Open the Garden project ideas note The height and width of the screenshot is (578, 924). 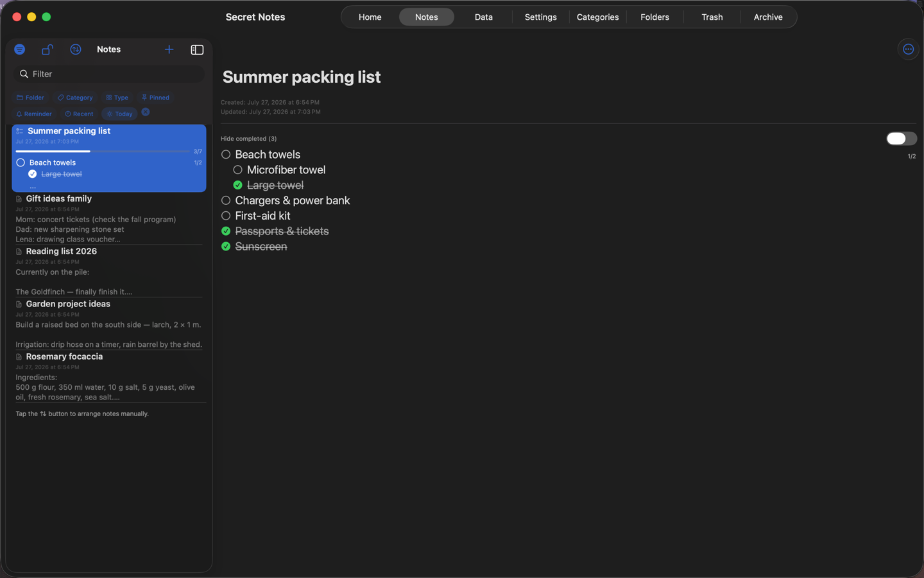click(109, 324)
